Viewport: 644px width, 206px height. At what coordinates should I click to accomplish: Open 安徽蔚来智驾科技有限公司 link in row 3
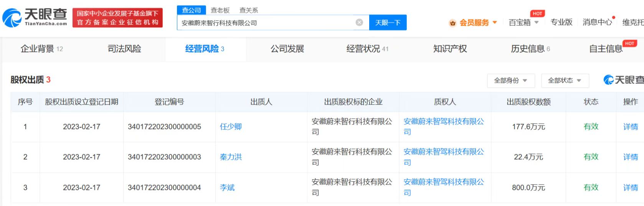444,187
